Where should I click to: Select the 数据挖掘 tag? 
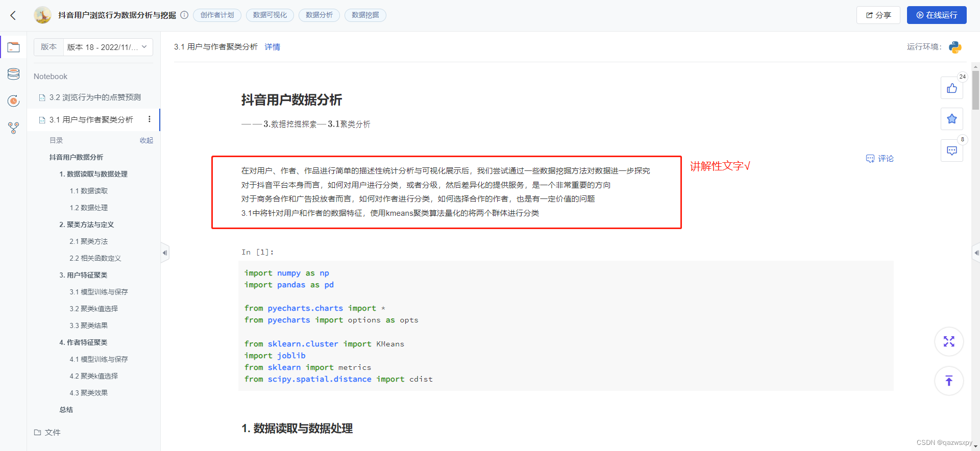tap(365, 15)
